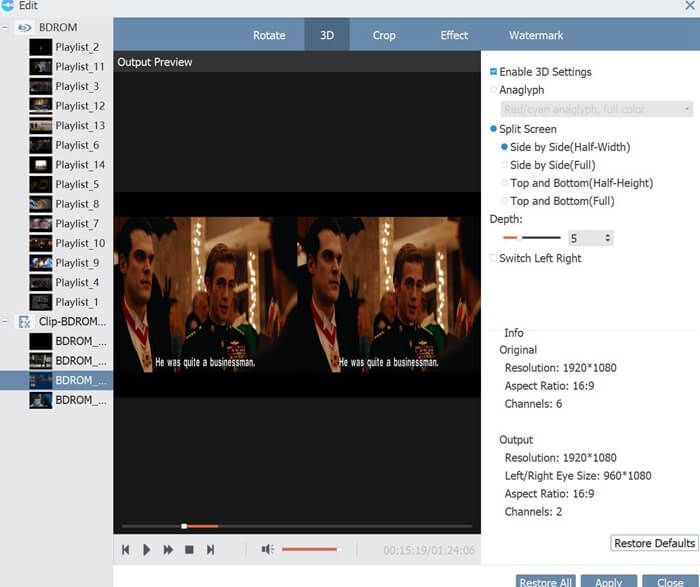Select Playlist_6 thumbnail
Image resolution: width=700 pixels, height=587 pixels.
(41, 146)
